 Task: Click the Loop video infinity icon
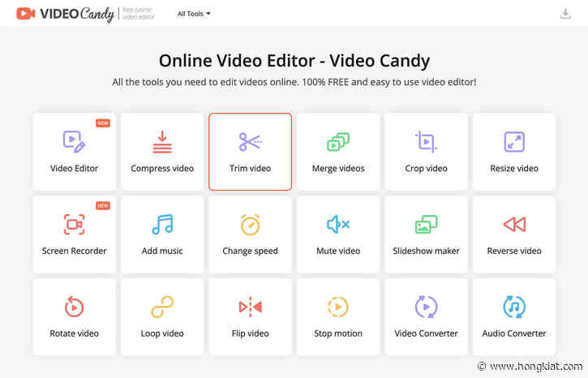pos(162,307)
